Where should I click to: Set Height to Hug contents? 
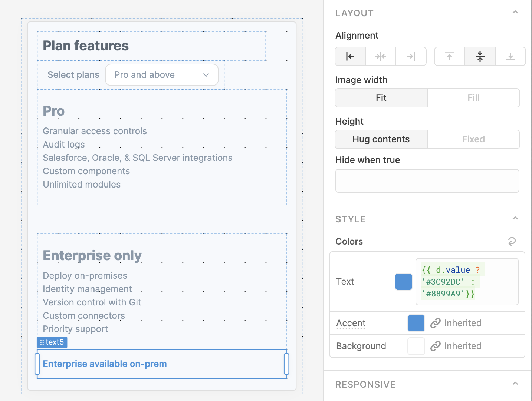(x=381, y=139)
